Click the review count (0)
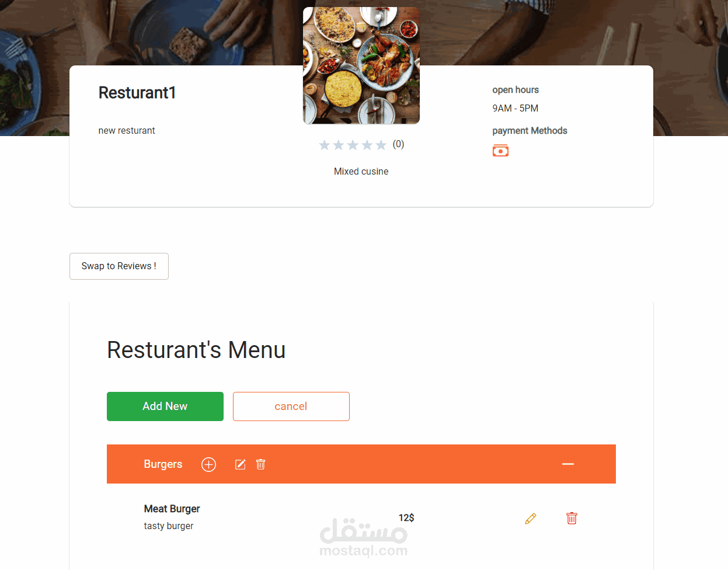728x570 pixels. click(x=398, y=144)
